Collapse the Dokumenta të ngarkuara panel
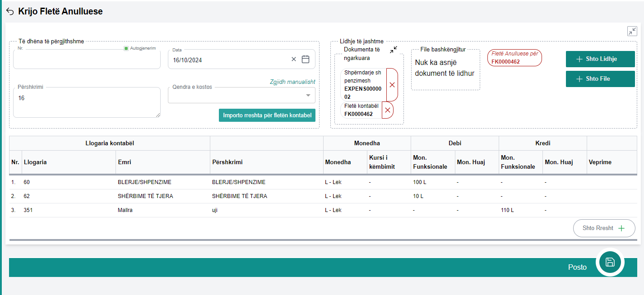The image size is (644, 295). pos(394,49)
